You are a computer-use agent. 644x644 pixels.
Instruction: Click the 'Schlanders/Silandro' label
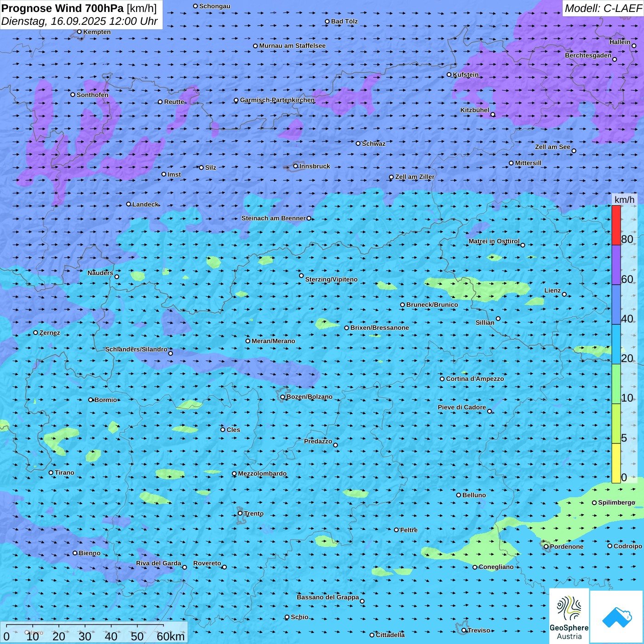click(x=136, y=349)
